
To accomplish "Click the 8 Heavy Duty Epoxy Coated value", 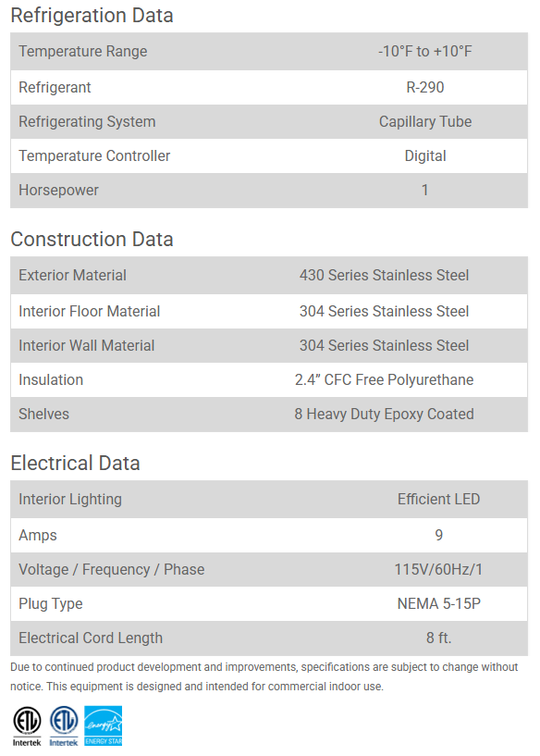I will click(384, 414).
